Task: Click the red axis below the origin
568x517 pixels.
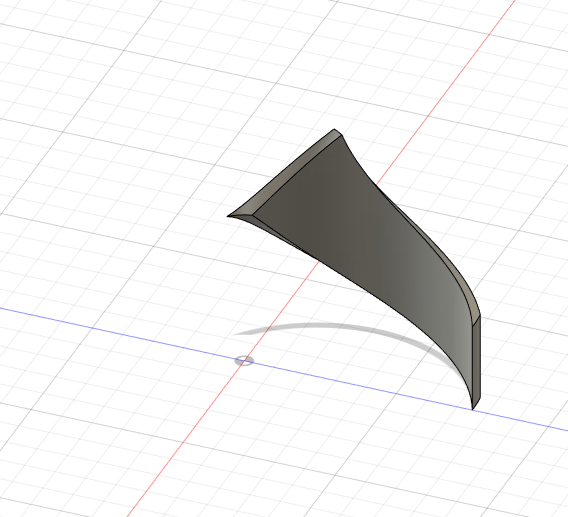Action: [188, 435]
